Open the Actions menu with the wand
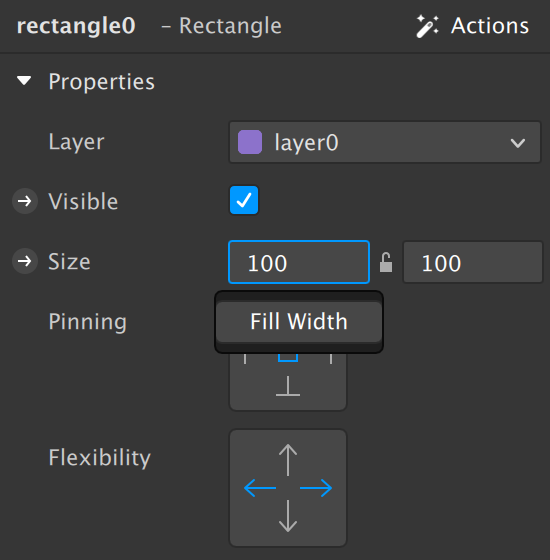The image size is (550, 560). (x=472, y=26)
